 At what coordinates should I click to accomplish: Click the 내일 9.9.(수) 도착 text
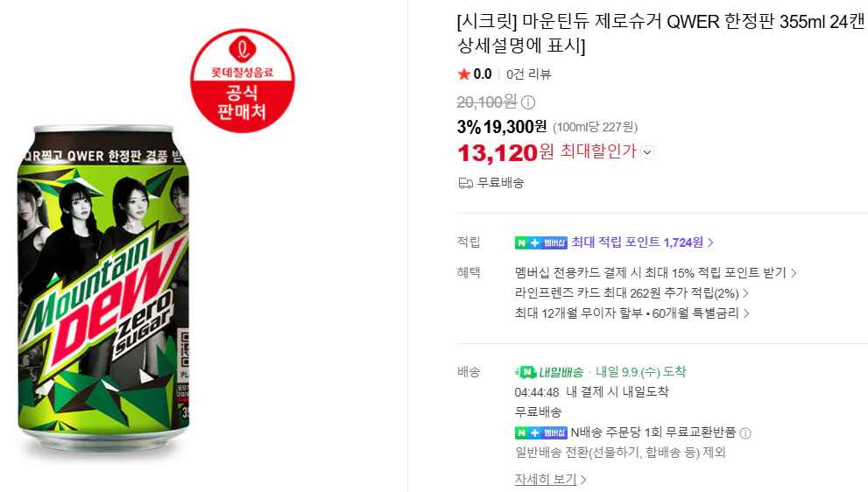pyautogui.click(x=640, y=372)
